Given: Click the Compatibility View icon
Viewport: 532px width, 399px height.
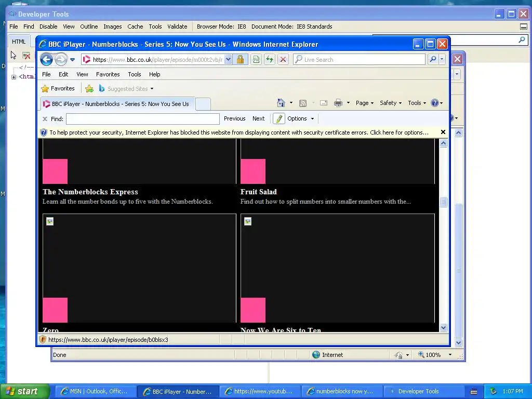Looking at the screenshot, I should pos(256,59).
